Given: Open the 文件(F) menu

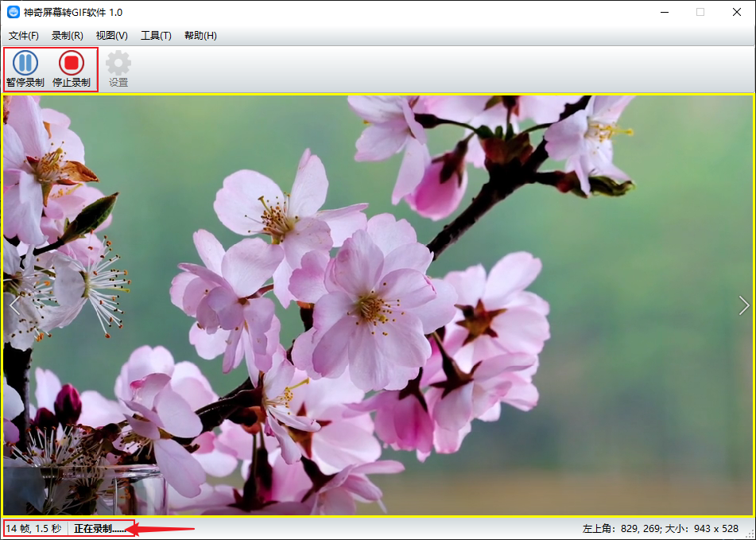Looking at the screenshot, I should pos(24,36).
